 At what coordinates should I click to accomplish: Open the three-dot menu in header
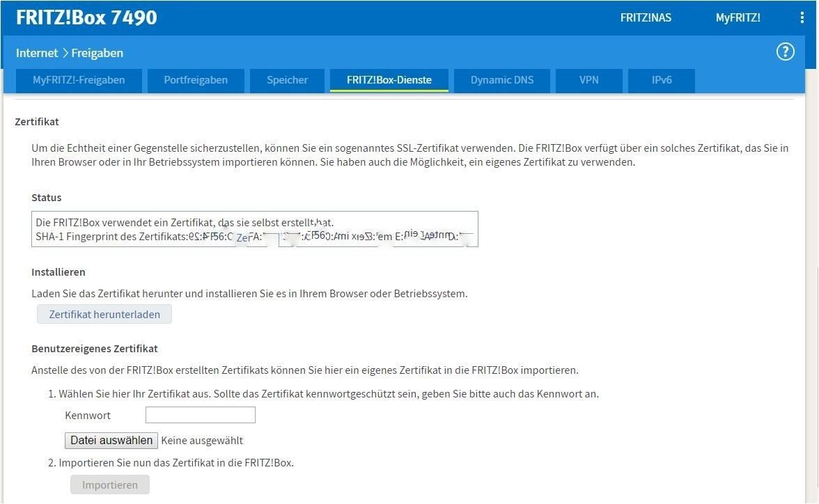coord(802,18)
